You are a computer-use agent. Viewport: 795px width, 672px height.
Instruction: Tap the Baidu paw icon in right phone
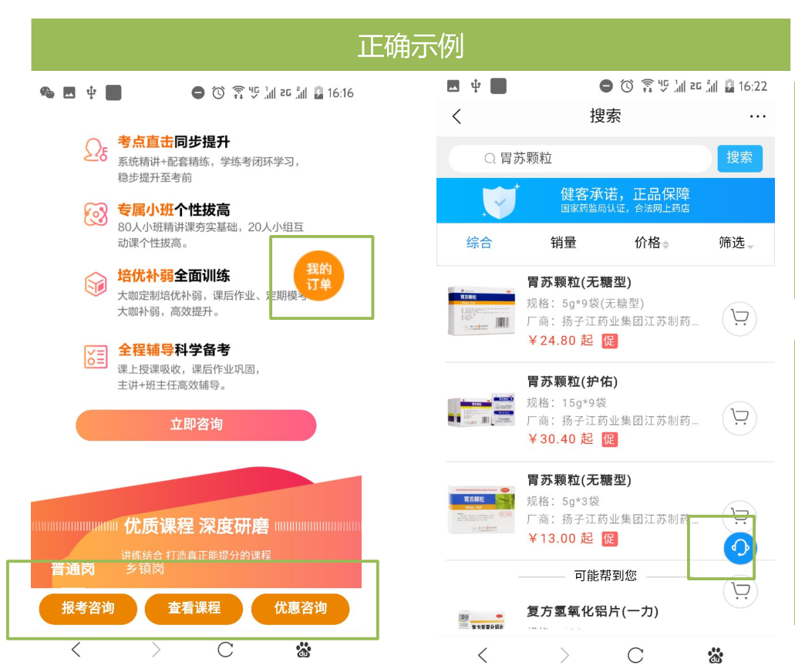pos(716,655)
